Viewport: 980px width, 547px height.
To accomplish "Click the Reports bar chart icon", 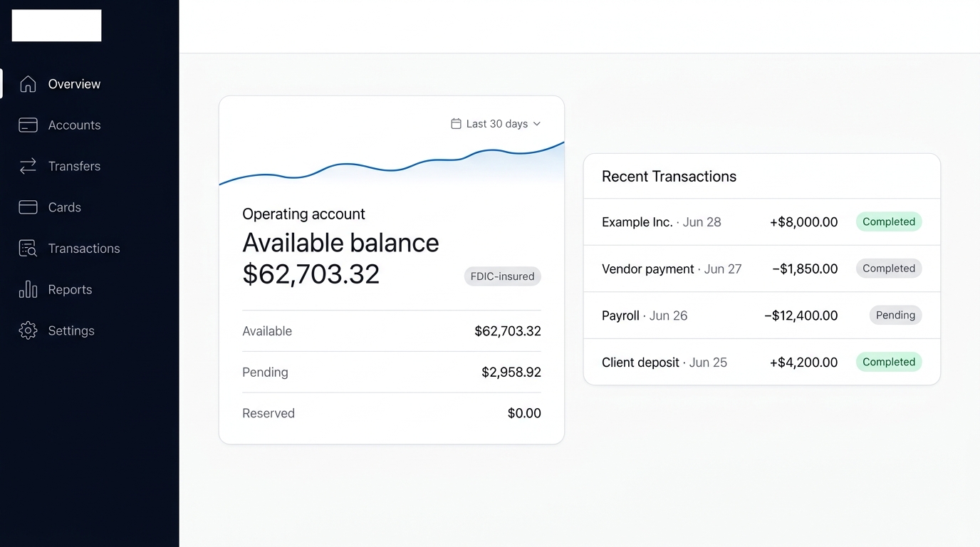I will click(28, 289).
